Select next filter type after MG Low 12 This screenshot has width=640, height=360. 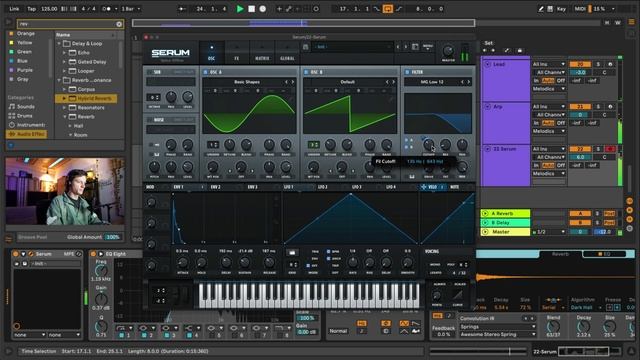(x=469, y=82)
